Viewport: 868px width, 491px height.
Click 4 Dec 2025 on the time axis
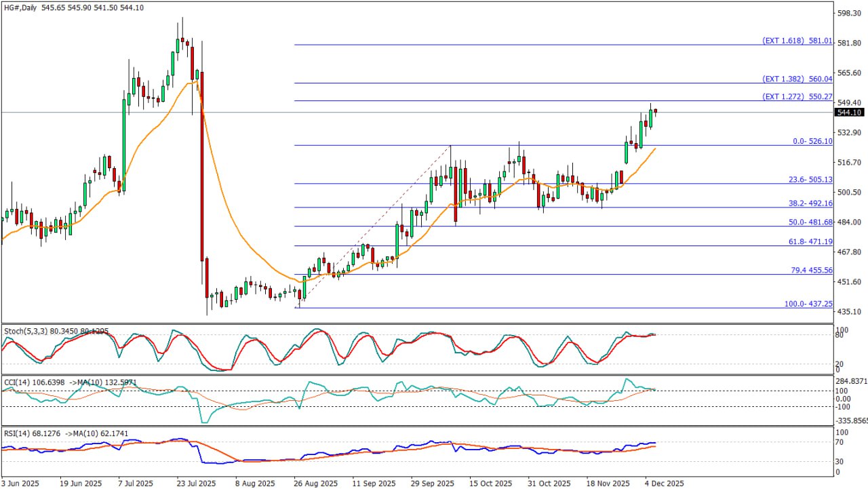pos(663,484)
